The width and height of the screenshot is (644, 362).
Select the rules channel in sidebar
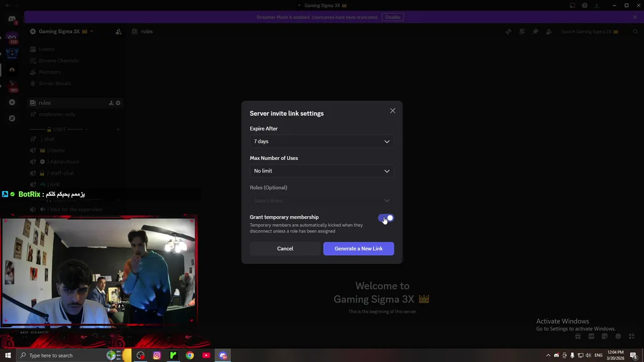coord(75,103)
